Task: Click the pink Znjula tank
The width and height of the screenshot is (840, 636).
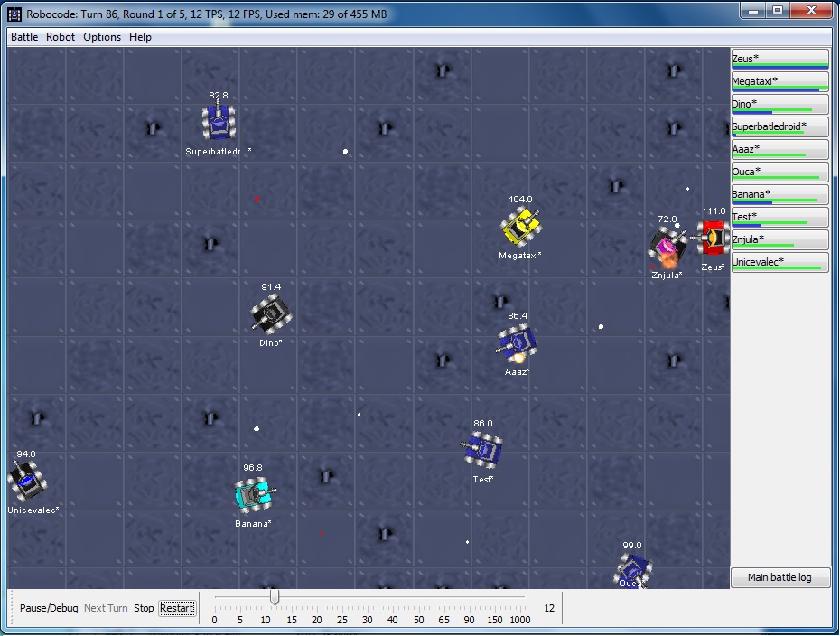Action: click(x=667, y=246)
